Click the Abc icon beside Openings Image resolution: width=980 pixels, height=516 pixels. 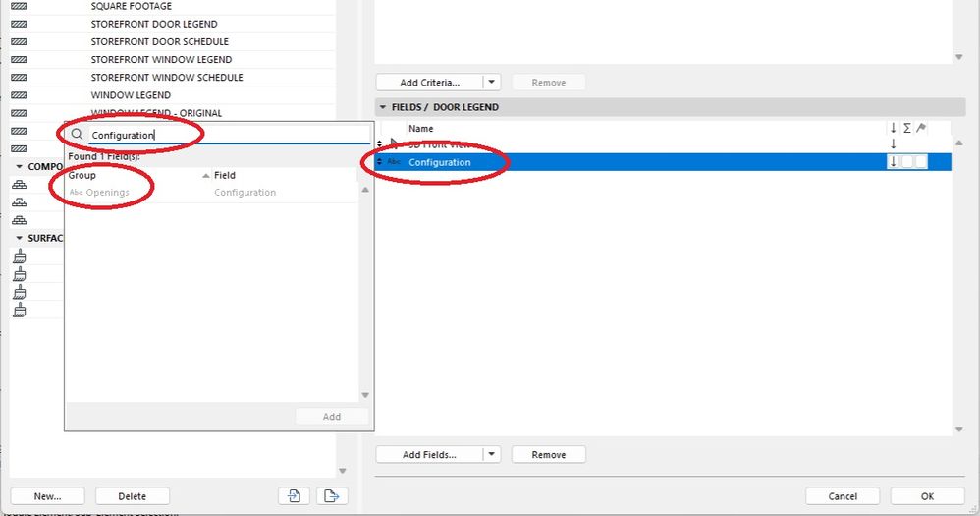(x=76, y=192)
